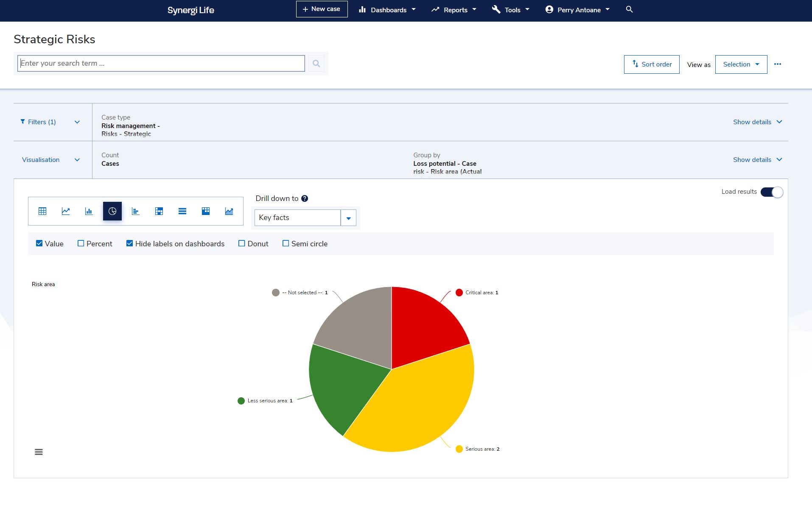Image resolution: width=812 pixels, height=516 pixels.
Task: Open the hamburger menu below the pie chart
Action: [39, 452]
